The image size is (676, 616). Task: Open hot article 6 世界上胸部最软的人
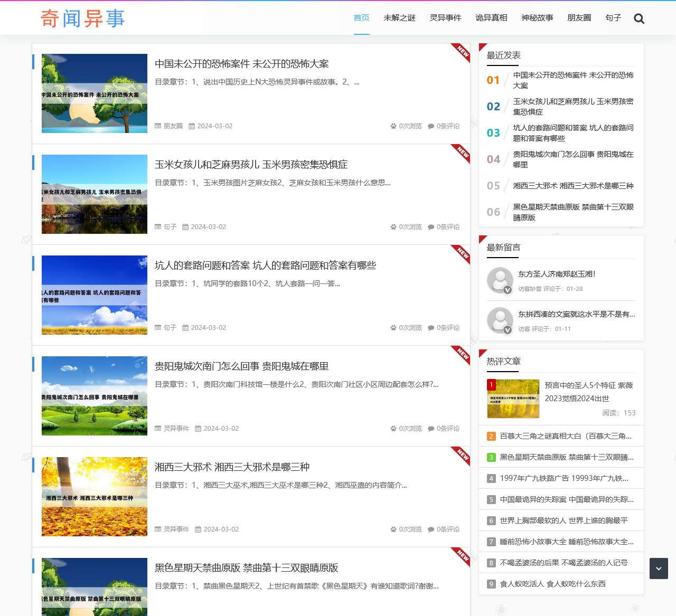tap(564, 520)
